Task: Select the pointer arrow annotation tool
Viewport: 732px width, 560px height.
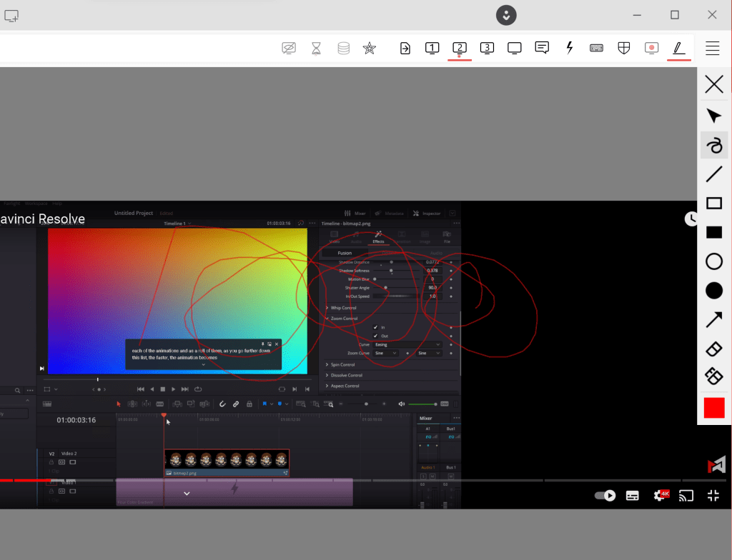Action: coord(714,116)
